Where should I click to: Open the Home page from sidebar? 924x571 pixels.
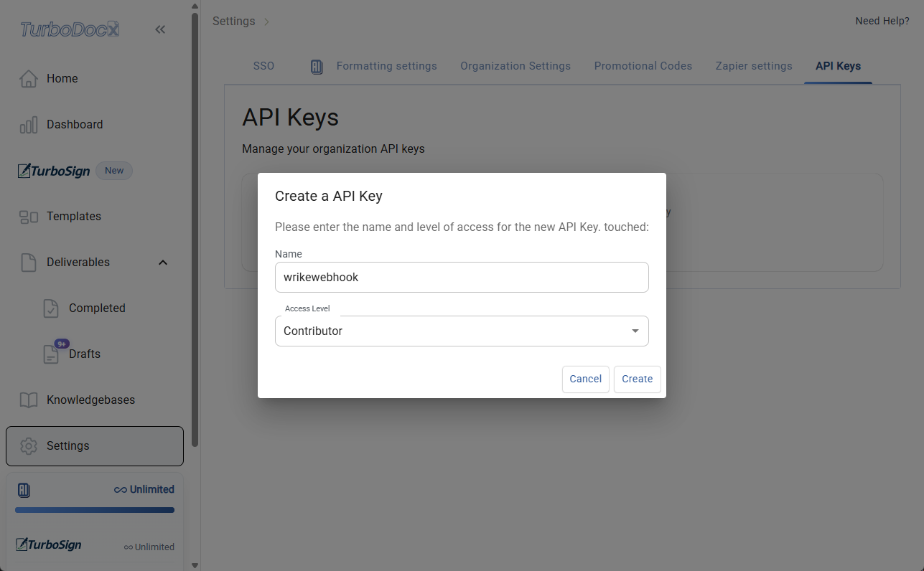62,78
